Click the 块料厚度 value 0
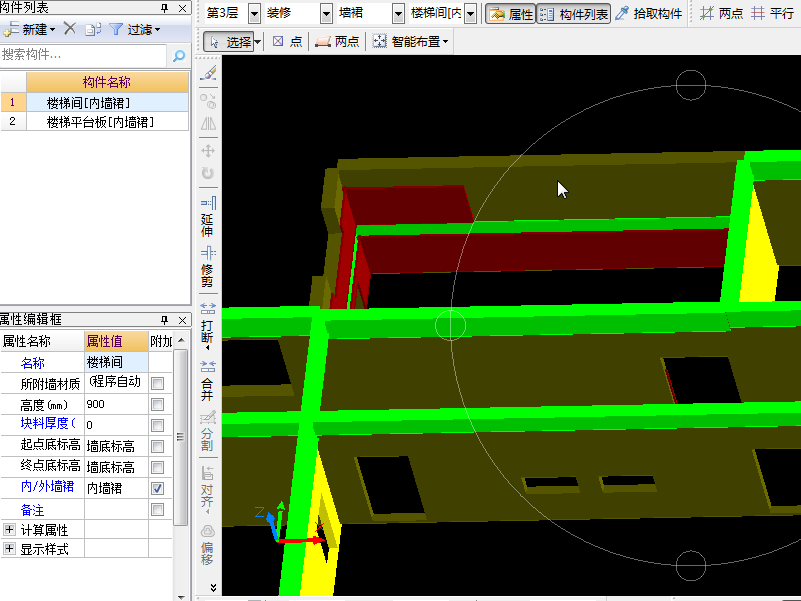 116,425
